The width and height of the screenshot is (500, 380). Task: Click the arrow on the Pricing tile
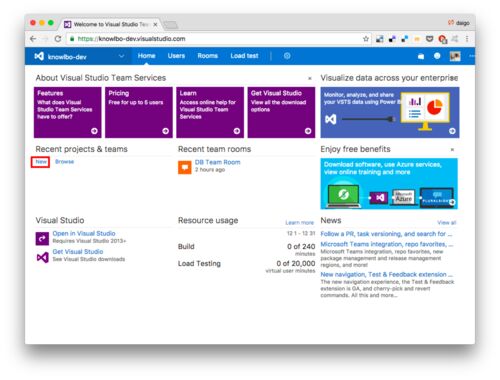point(165,131)
